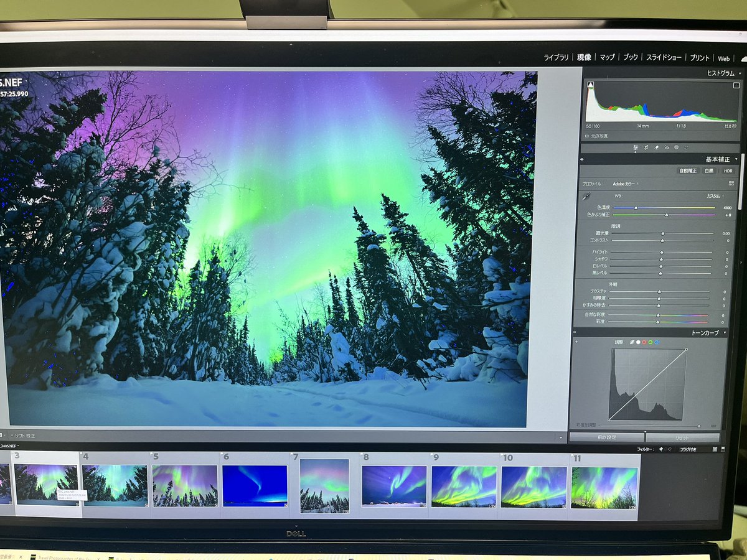This screenshot has width=747, height=560.
Task: Click the 前の設定 button
Action: [x=607, y=437]
